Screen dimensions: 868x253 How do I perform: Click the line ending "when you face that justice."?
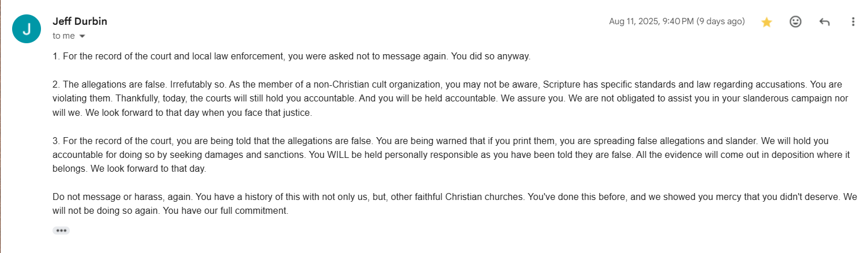(x=182, y=112)
